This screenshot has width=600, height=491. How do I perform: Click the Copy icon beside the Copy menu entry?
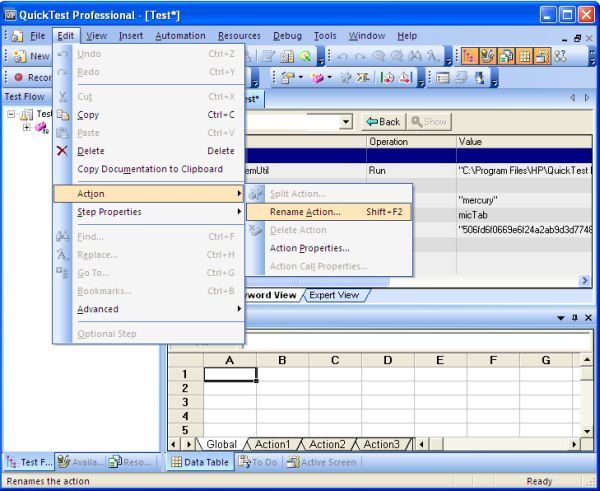coord(62,114)
